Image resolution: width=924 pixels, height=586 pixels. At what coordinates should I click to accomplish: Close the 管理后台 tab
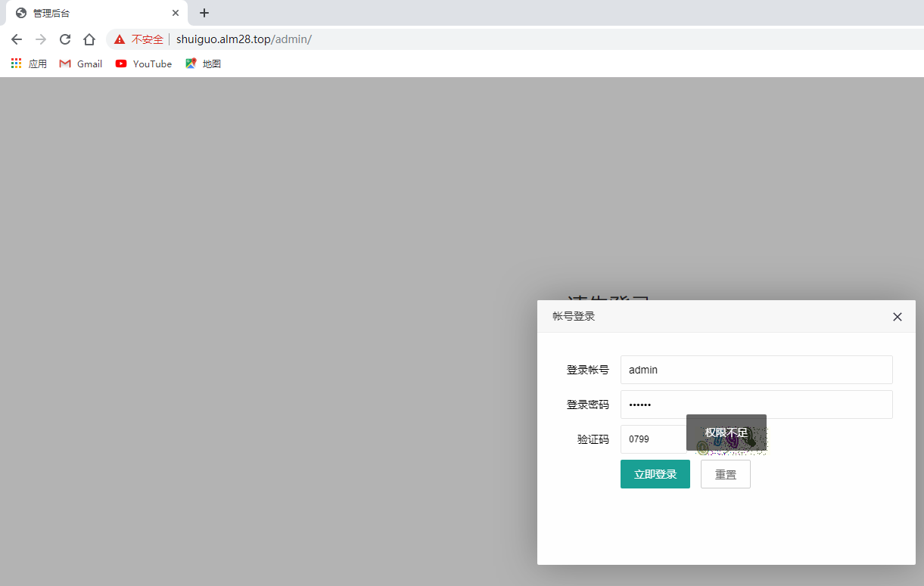coord(176,13)
